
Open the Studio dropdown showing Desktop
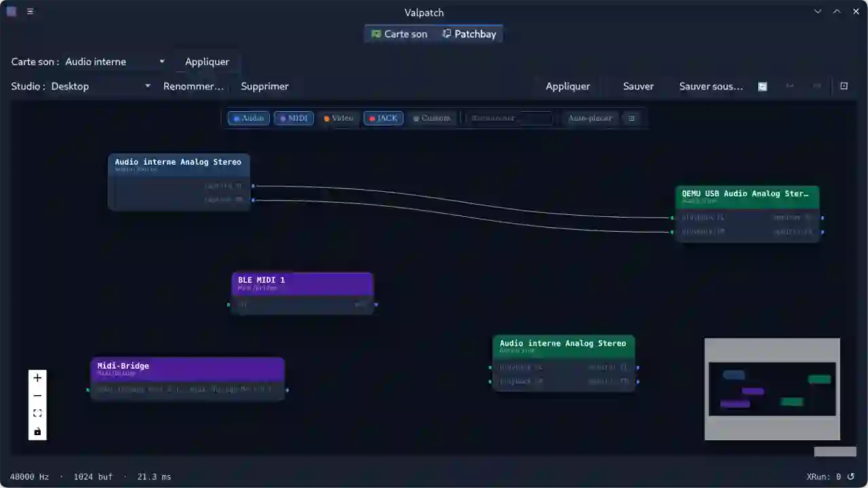click(101, 86)
